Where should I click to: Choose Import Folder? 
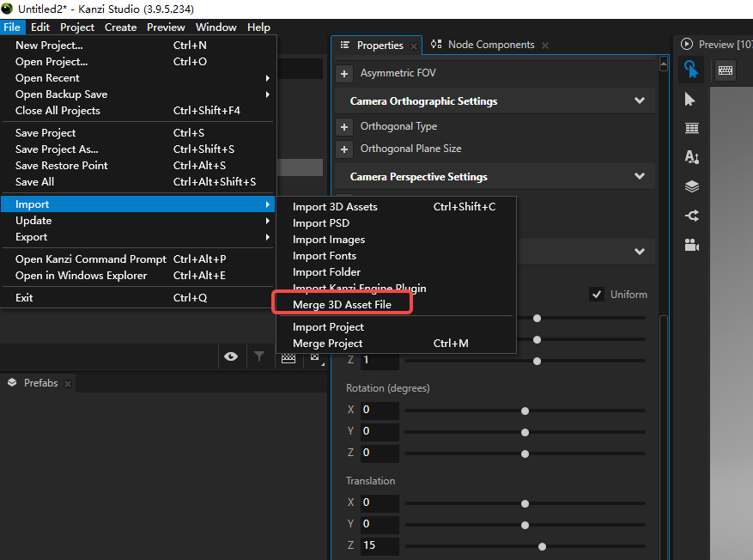396,271
